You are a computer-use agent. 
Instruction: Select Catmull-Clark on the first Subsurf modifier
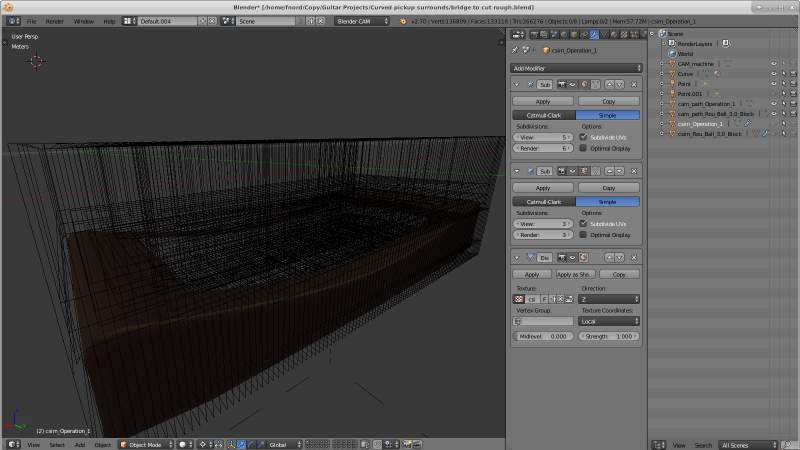543,116
